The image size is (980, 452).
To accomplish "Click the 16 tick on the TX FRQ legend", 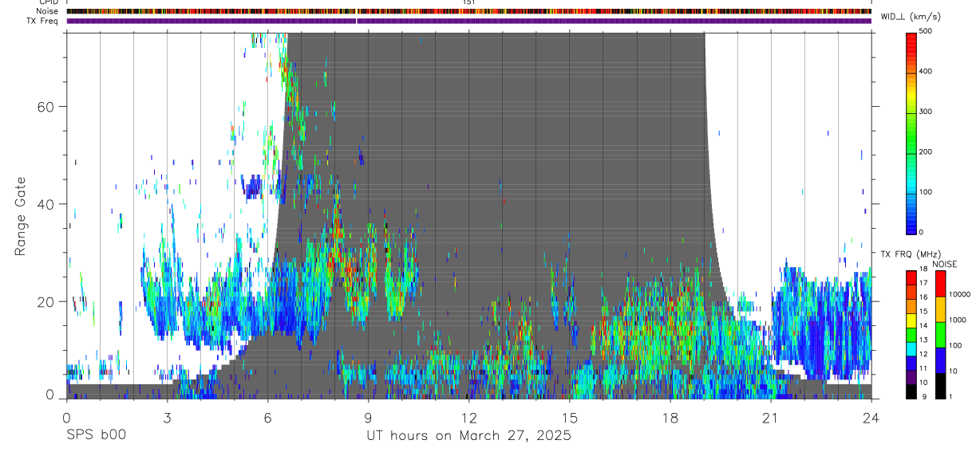I will (923, 297).
